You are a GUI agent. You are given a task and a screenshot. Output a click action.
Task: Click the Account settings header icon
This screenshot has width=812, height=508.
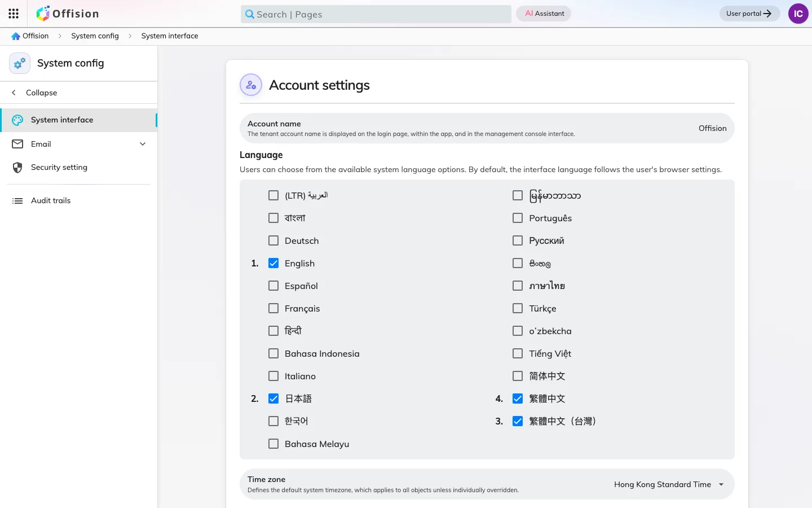(251, 85)
